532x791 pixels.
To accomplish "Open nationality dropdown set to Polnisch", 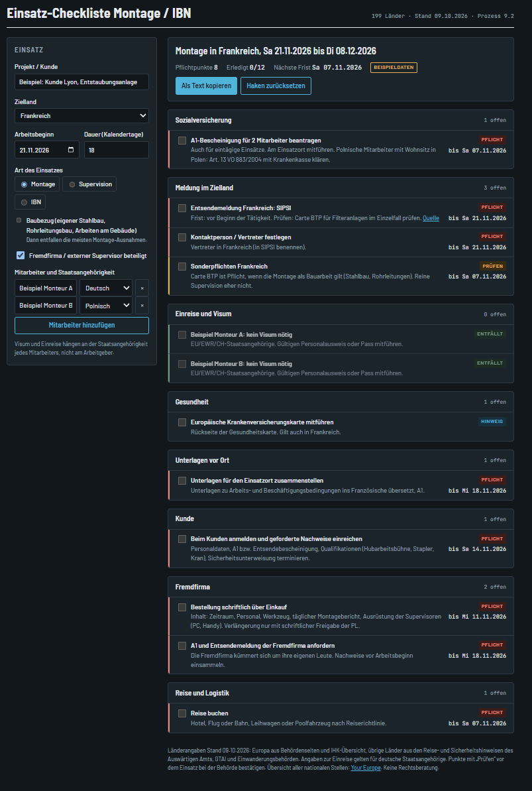I will pyautogui.click(x=106, y=305).
